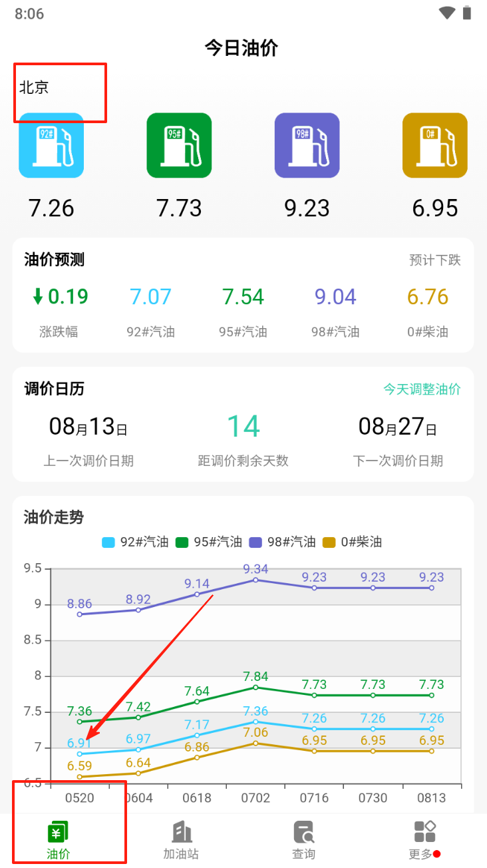This screenshot has height=868, width=487.
Task: Tap the green 0.19 price drop indicator
Action: point(60,297)
